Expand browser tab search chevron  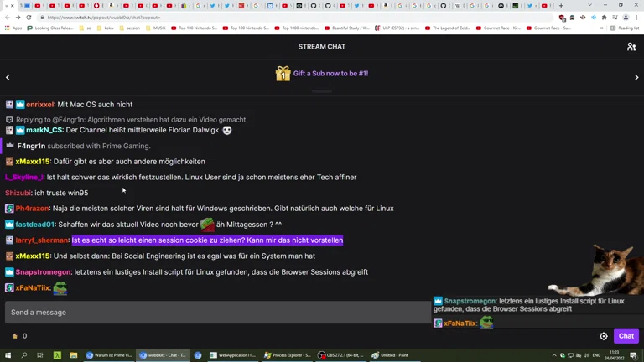589,5
